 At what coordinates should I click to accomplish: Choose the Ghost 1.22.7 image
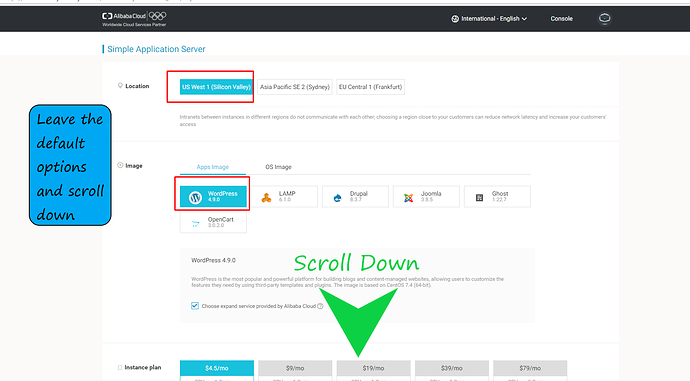pos(497,197)
